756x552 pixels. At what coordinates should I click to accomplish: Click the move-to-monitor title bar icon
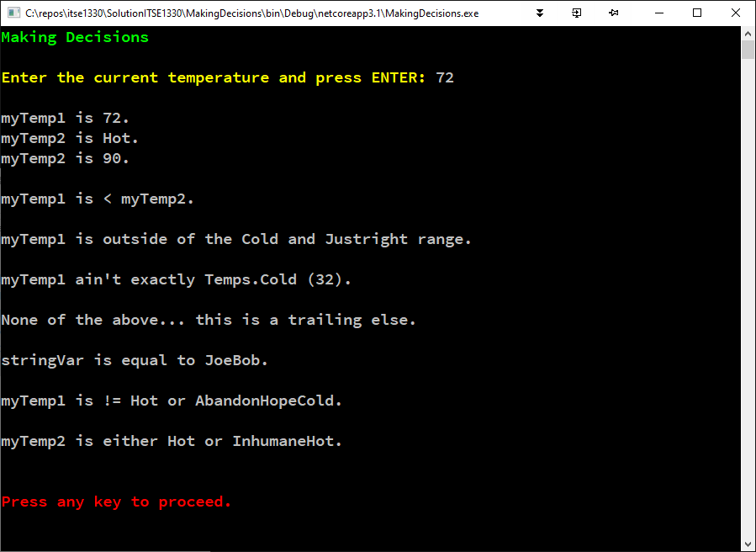577,13
